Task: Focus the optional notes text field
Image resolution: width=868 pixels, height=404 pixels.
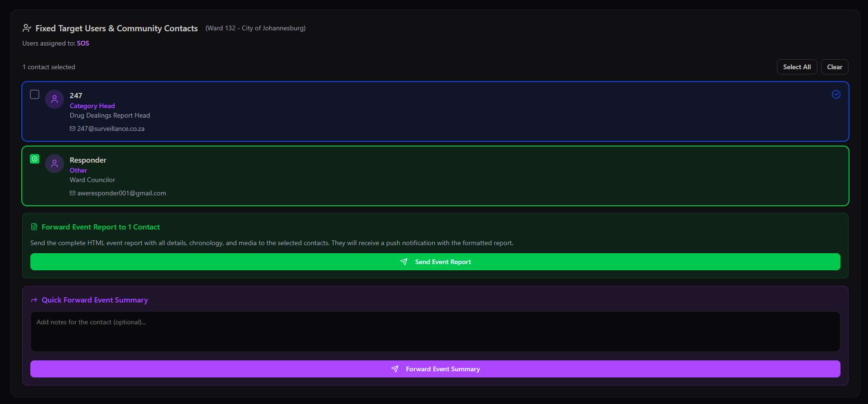Action: 435,331
